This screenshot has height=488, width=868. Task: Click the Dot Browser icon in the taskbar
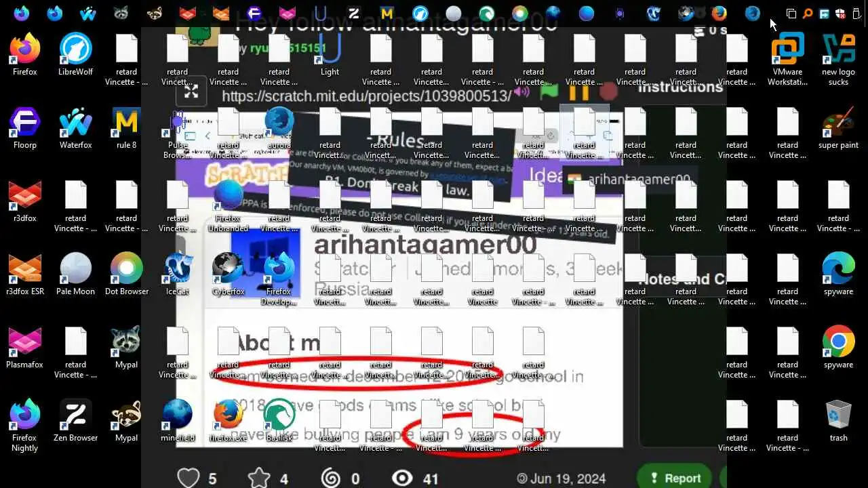(520, 13)
